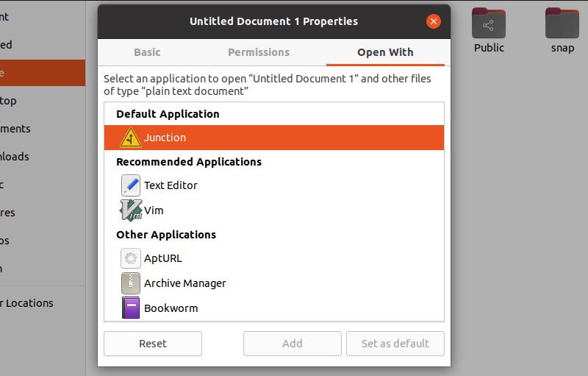Click the snap folder icon
Viewport: 588px width, 376px height.
[x=562, y=24]
